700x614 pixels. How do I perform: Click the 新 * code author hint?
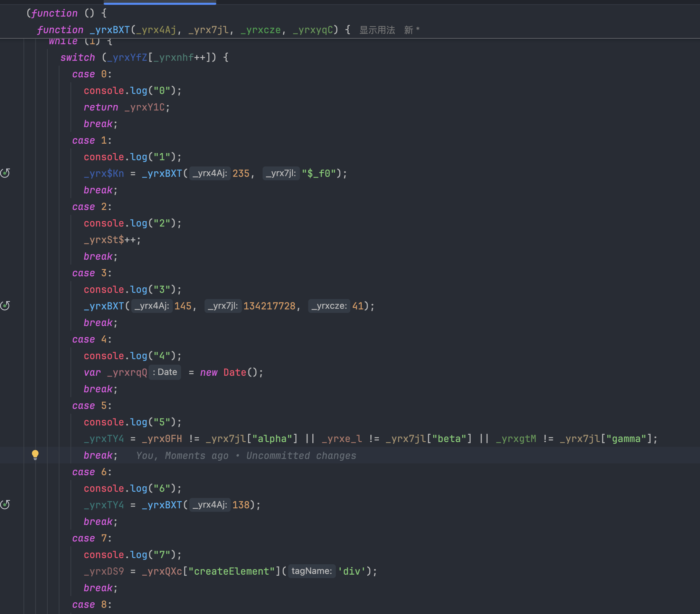point(412,30)
